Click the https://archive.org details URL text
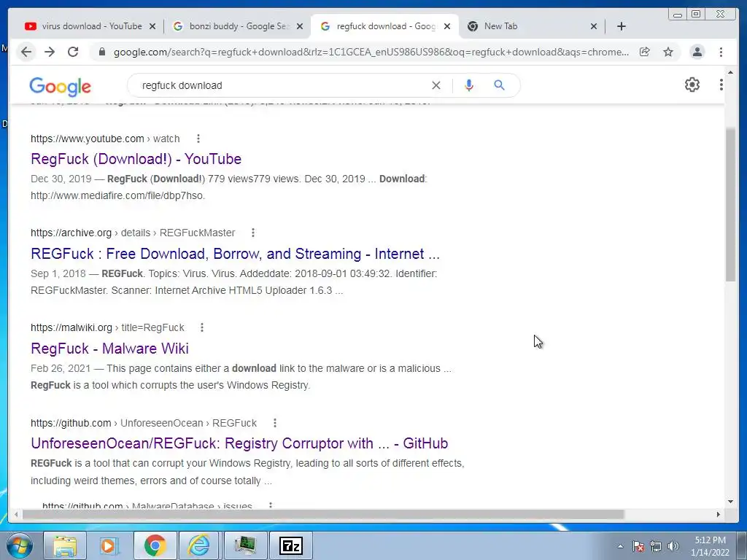The image size is (747, 560). click(x=133, y=233)
